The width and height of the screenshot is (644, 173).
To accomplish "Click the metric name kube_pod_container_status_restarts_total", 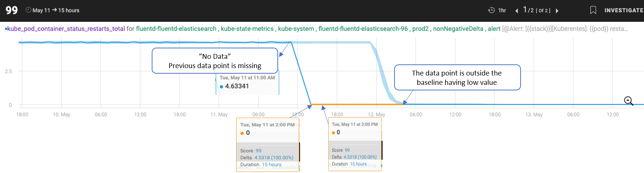I will point(66,29).
